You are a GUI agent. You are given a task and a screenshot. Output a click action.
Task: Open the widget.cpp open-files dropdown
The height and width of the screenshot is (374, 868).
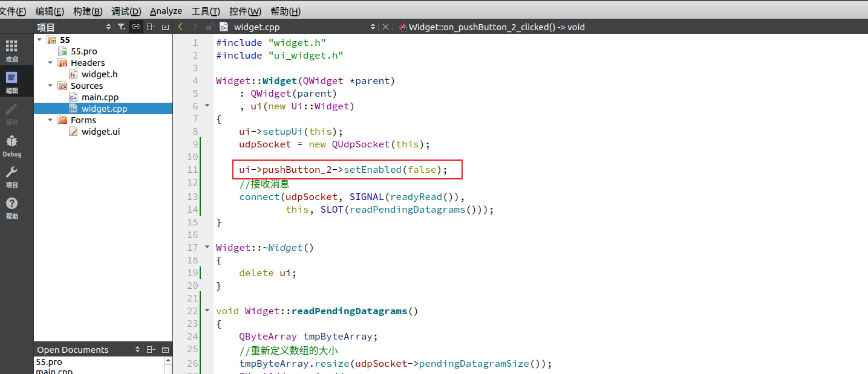click(373, 27)
